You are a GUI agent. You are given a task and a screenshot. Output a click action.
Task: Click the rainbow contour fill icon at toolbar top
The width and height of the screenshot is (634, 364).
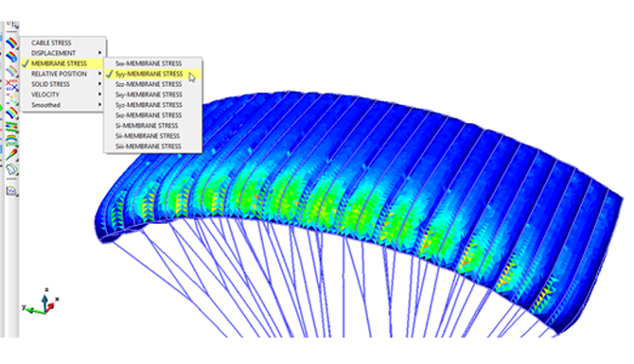pos(11,43)
